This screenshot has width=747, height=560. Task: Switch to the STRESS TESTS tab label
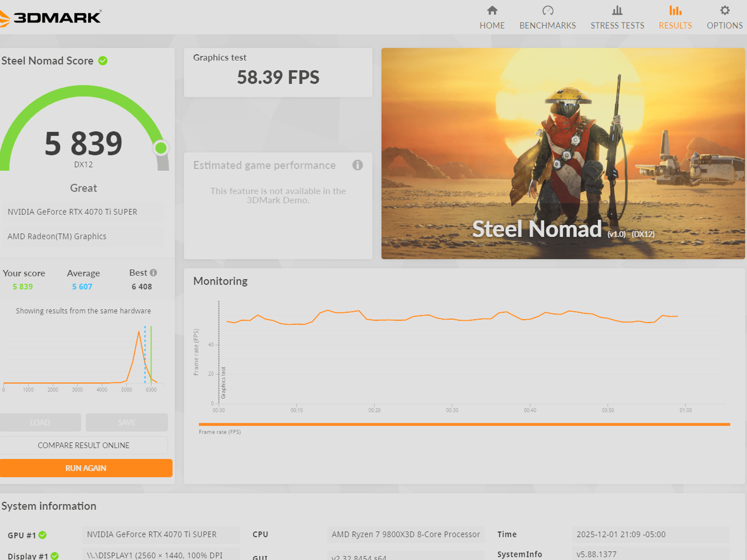[617, 26]
